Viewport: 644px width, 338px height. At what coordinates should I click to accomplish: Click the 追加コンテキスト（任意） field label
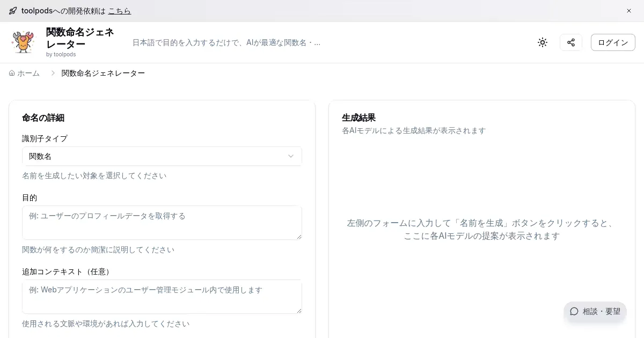[x=67, y=271]
